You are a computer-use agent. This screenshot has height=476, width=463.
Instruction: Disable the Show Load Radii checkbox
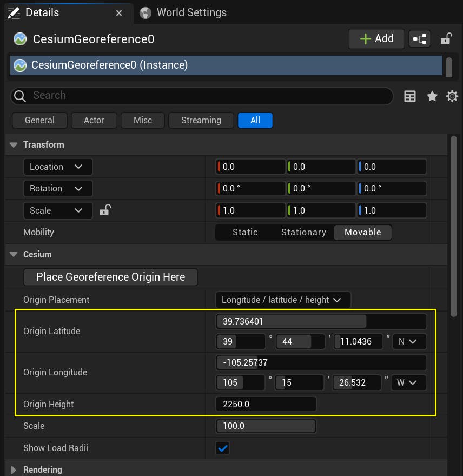coord(222,448)
